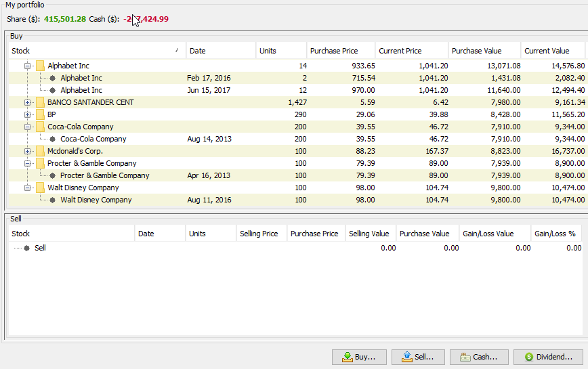Sort Sell table by Purchase Value column
Image resolution: width=588 pixels, height=369 pixels.
(427, 234)
